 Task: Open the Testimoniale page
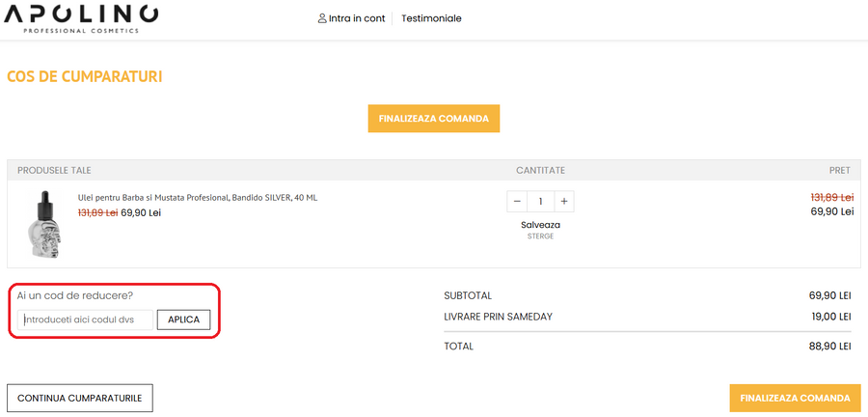[431, 18]
